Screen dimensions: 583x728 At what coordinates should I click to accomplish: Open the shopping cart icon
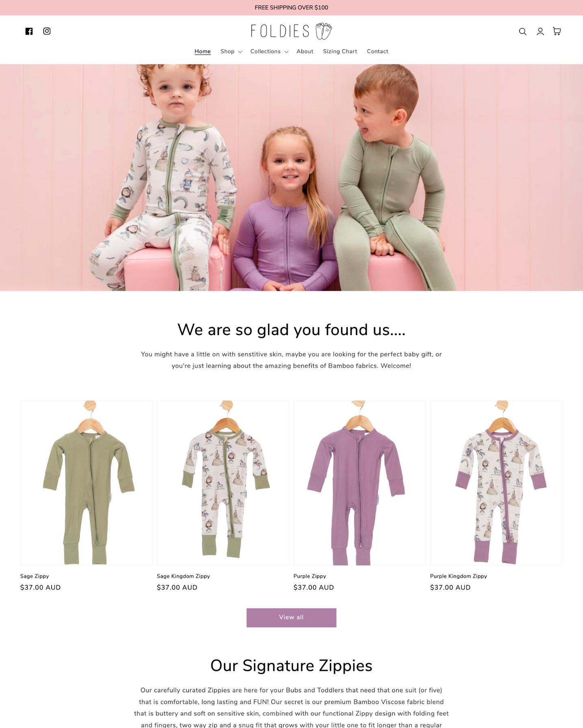pos(557,31)
